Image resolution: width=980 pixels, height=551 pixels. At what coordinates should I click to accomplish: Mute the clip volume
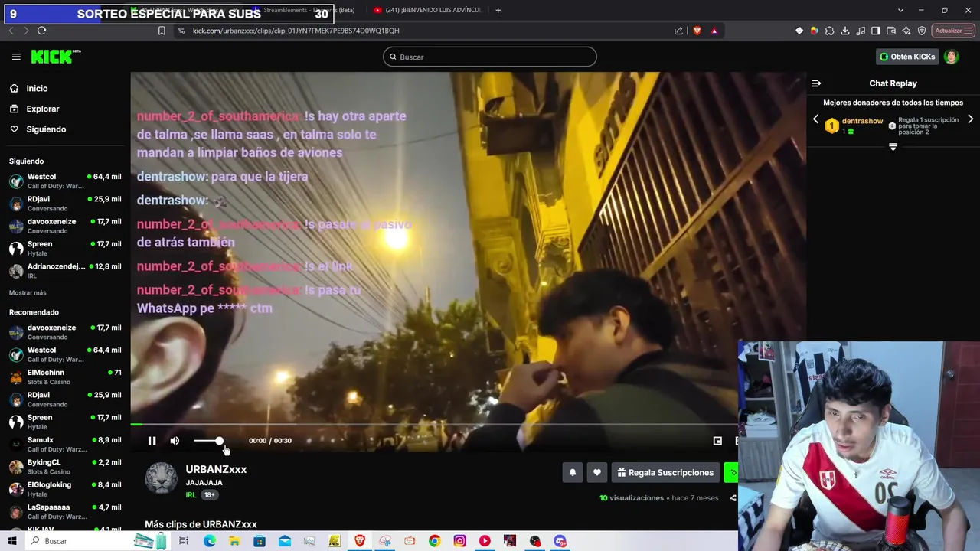point(175,441)
